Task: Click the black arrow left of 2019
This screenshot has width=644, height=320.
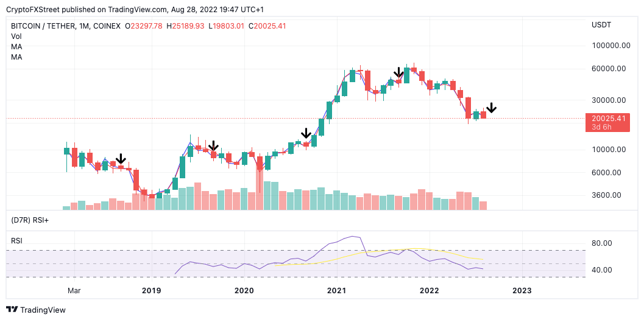Action: tap(121, 159)
